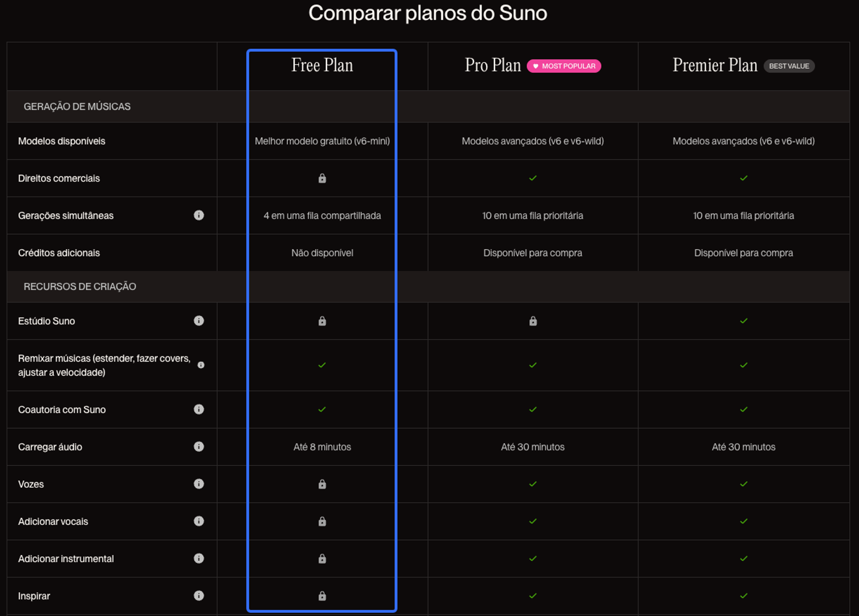Click Premier Plan checkmark in Vozes row
Screen dimensions: 859x616
click(744, 484)
